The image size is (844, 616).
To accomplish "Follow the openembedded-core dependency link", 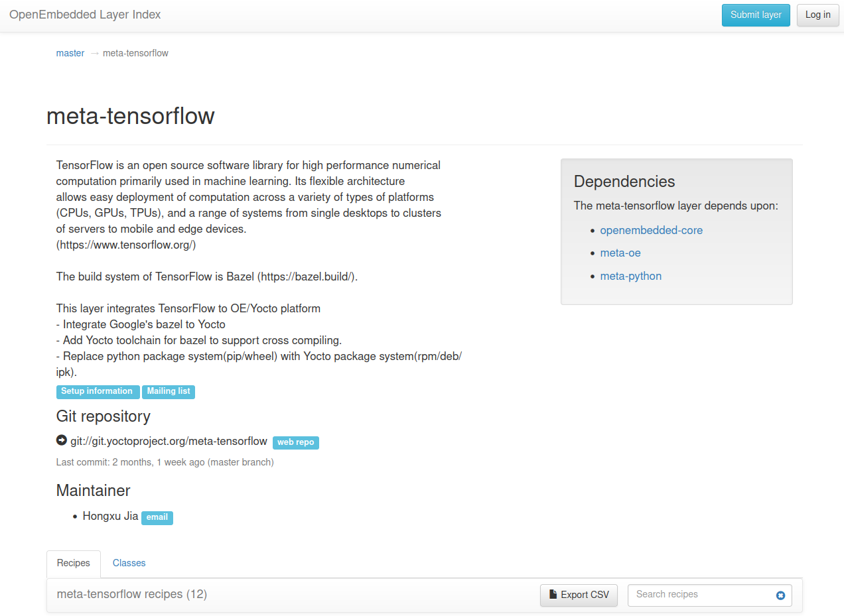I will [651, 230].
